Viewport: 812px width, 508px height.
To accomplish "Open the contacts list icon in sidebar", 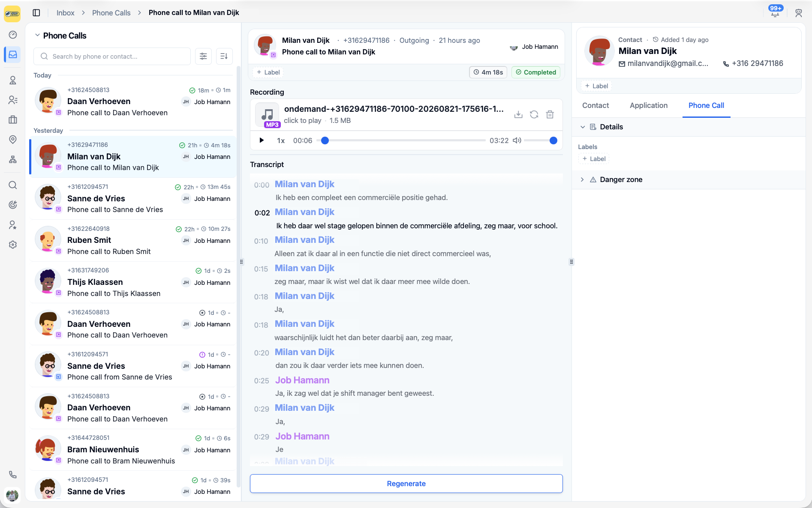I will [13, 100].
